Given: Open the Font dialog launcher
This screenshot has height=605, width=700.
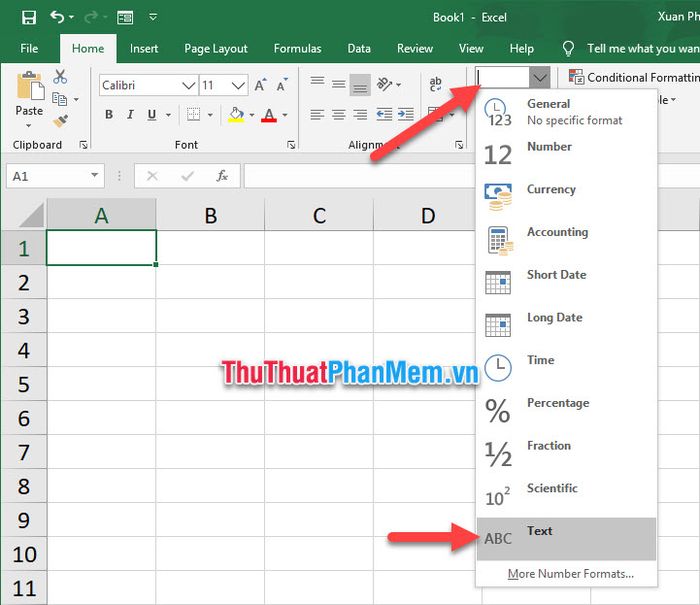Looking at the screenshot, I should coord(291,145).
